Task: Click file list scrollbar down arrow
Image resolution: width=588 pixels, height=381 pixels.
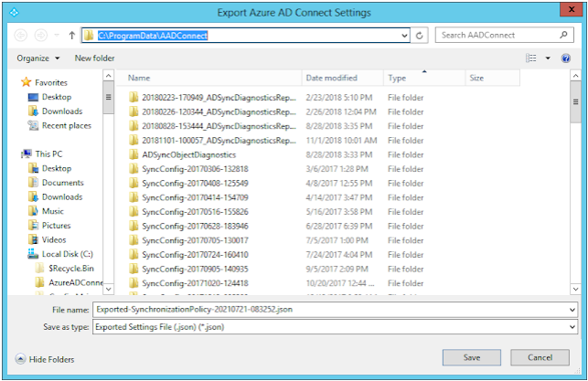Action: click(575, 289)
